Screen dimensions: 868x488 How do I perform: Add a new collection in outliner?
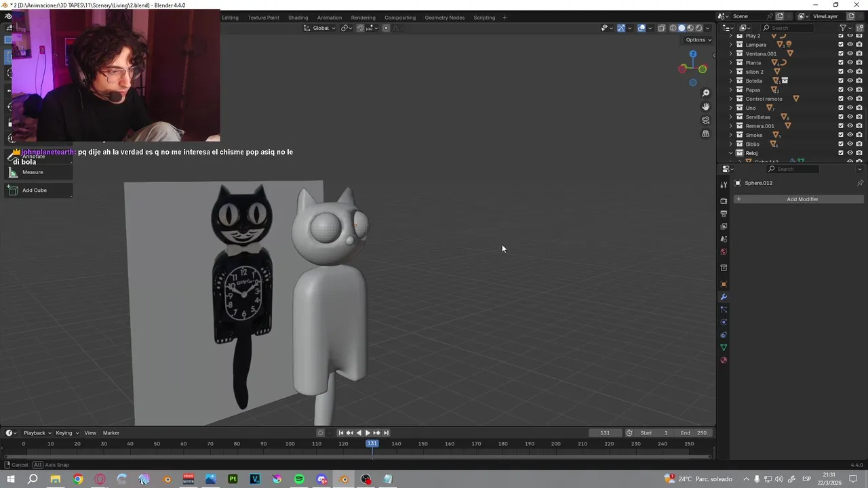pyautogui.click(x=861, y=28)
